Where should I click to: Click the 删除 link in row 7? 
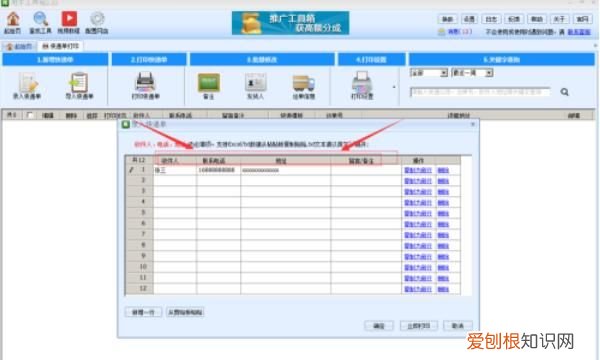point(443,235)
